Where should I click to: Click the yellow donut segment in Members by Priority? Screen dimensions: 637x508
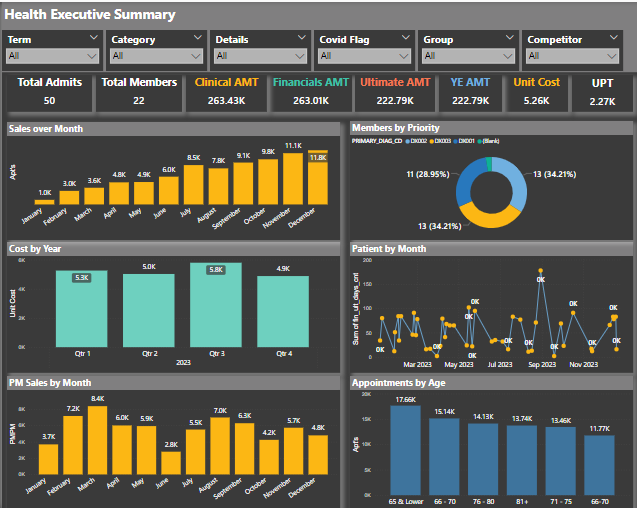click(490, 216)
